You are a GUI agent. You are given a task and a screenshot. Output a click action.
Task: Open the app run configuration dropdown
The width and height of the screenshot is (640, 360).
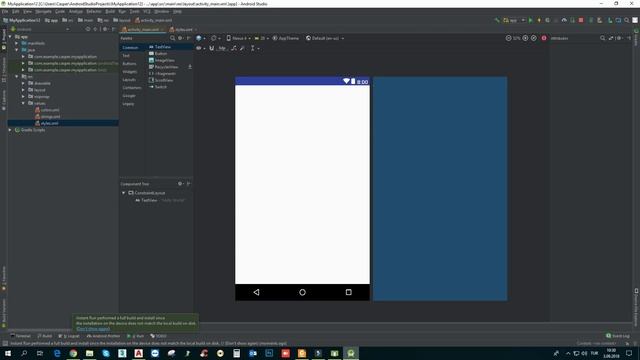(x=514, y=20)
